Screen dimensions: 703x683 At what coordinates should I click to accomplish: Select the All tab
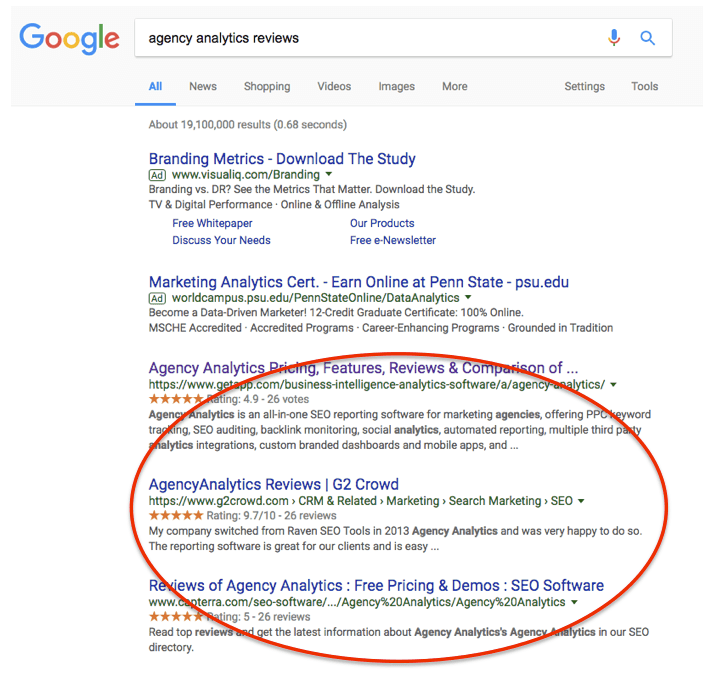[155, 86]
